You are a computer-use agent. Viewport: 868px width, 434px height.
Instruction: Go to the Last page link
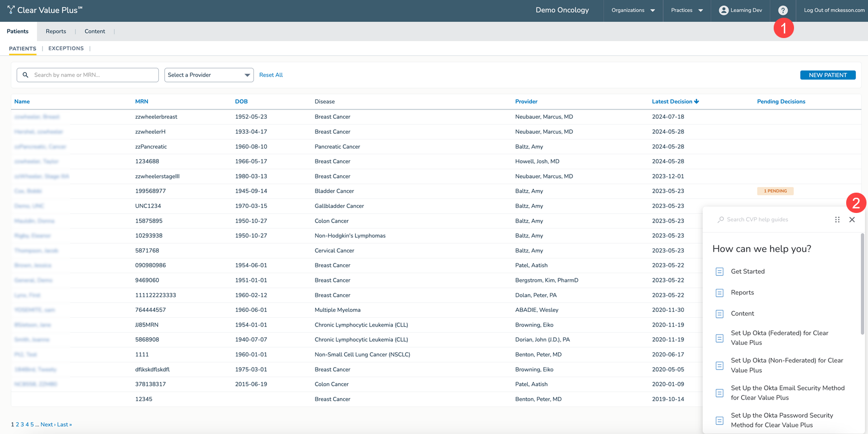pos(64,424)
